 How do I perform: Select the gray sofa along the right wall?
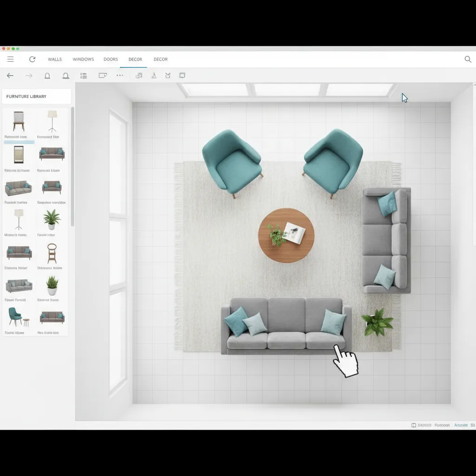(x=386, y=240)
